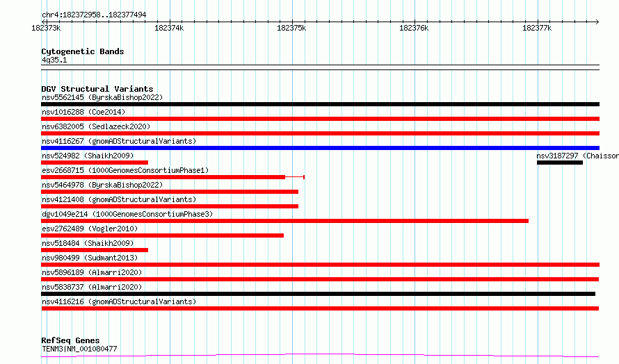Select the black nsv5838737 variant bar
Viewport: 619px width, 364px height.
coord(318,294)
